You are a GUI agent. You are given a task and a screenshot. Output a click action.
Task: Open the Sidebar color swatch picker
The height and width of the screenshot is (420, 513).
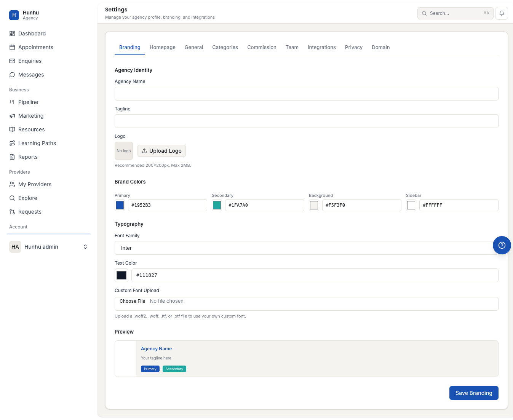(411, 205)
